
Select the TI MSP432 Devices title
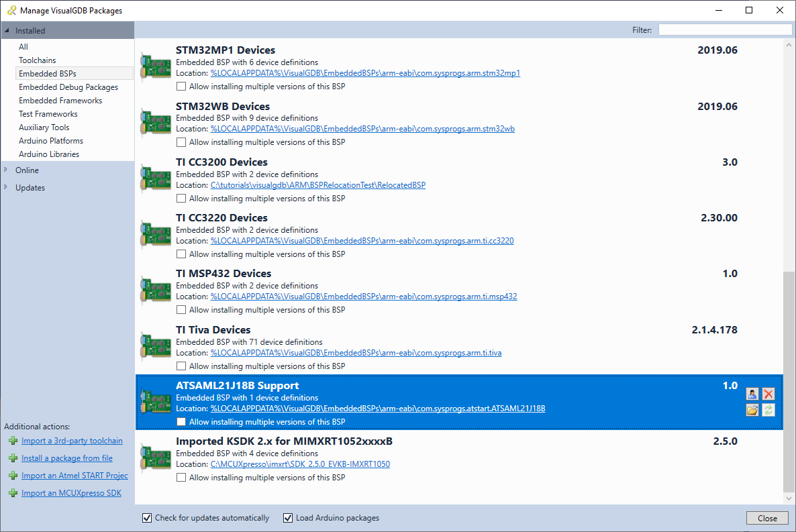click(x=224, y=274)
